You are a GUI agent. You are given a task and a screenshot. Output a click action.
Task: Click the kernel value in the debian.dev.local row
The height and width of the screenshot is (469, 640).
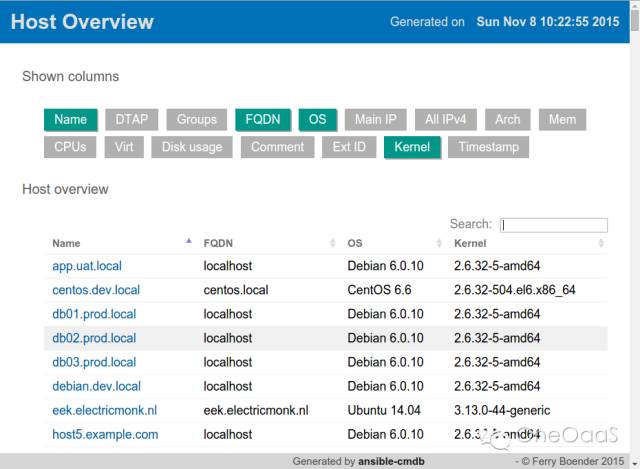(x=497, y=387)
